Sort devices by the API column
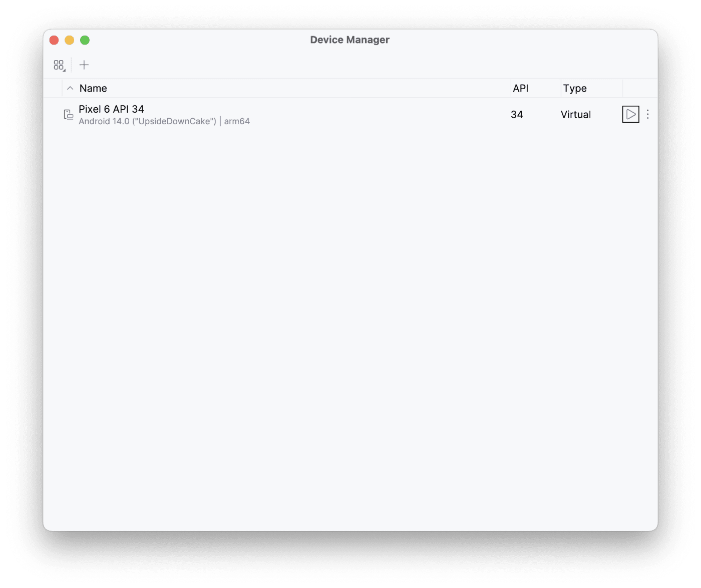 tap(521, 88)
